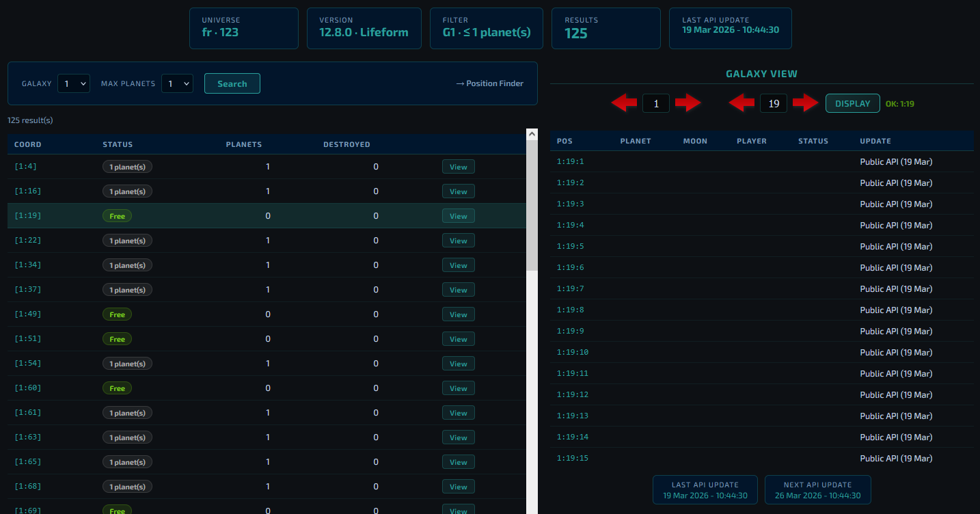Click the left red arrow beside system 19
Viewport: 980px width, 514px height.
741,103
